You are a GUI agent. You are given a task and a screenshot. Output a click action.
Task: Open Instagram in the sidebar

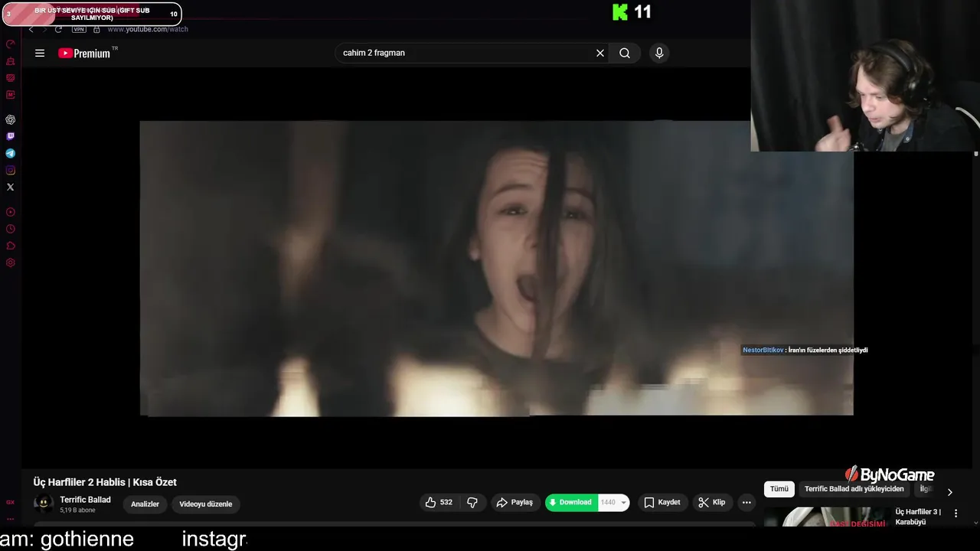pos(10,170)
